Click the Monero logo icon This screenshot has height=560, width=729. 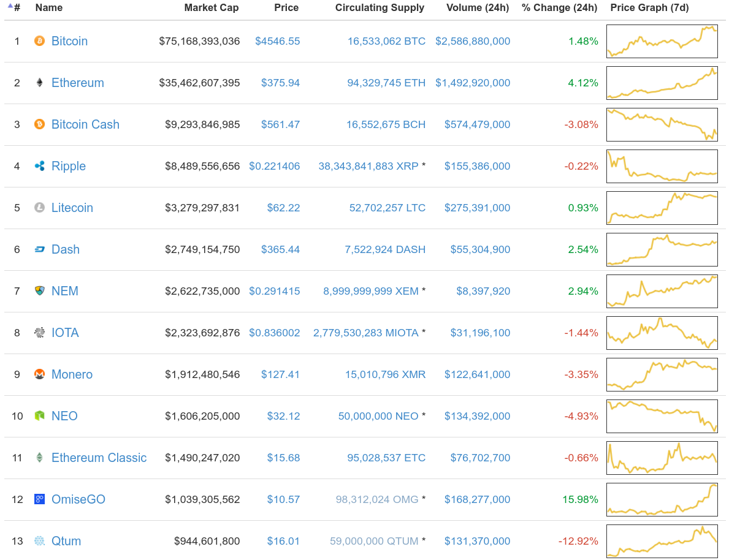coord(39,374)
